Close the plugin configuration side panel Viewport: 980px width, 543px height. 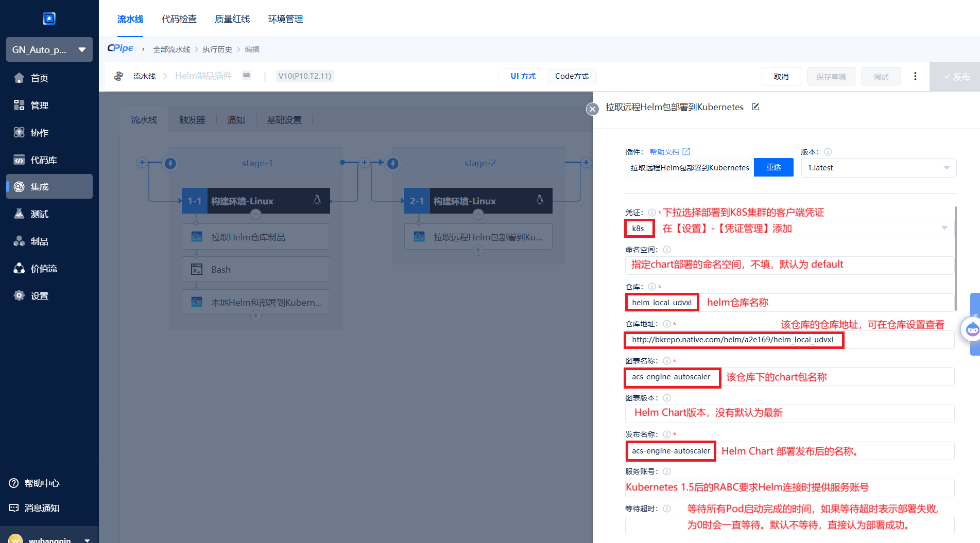[x=592, y=109]
